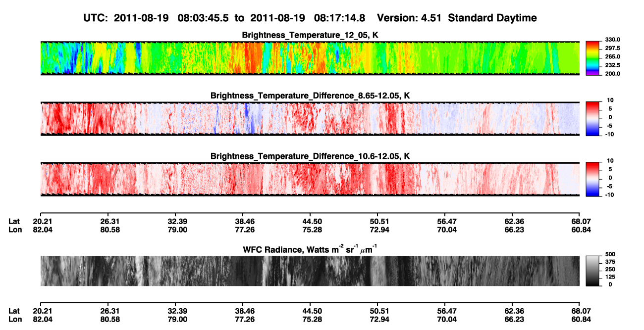Viewport: 644px width, 330px height.
Task: Click the 10.6-12.05 difference image strip
Action: (310, 179)
